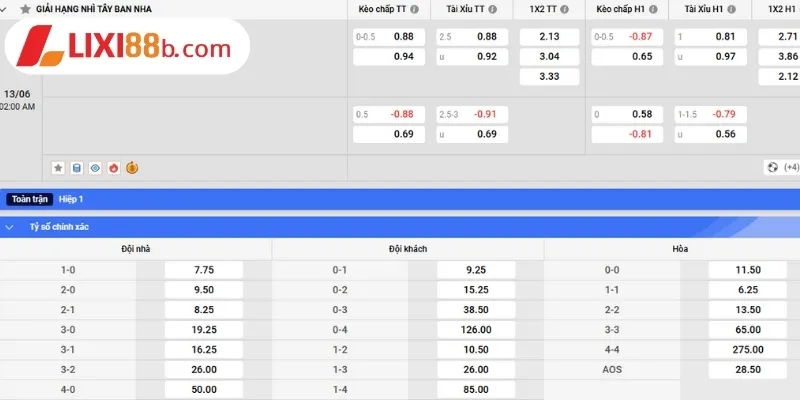Bet on draw 4-4 at 275.00
This screenshot has height=400, width=800.
click(x=748, y=349)
